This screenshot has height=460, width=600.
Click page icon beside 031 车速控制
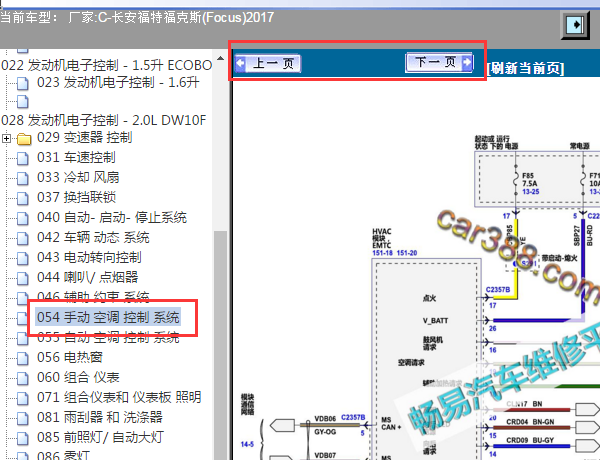[23, 158]
